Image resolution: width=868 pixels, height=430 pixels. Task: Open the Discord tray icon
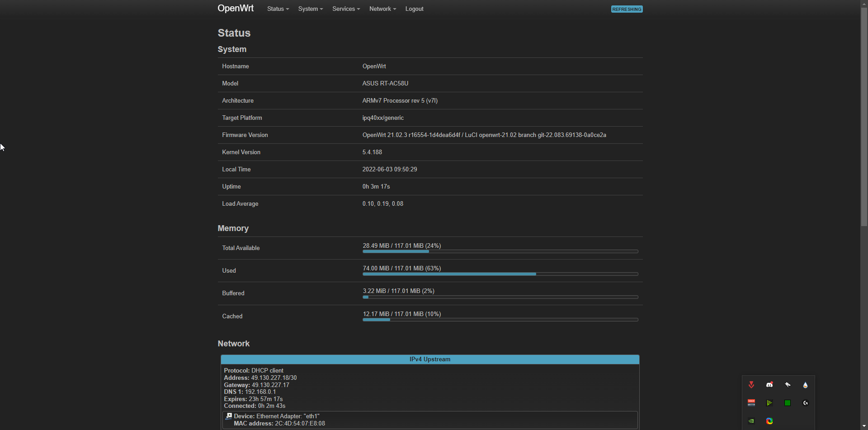[769, 385]
